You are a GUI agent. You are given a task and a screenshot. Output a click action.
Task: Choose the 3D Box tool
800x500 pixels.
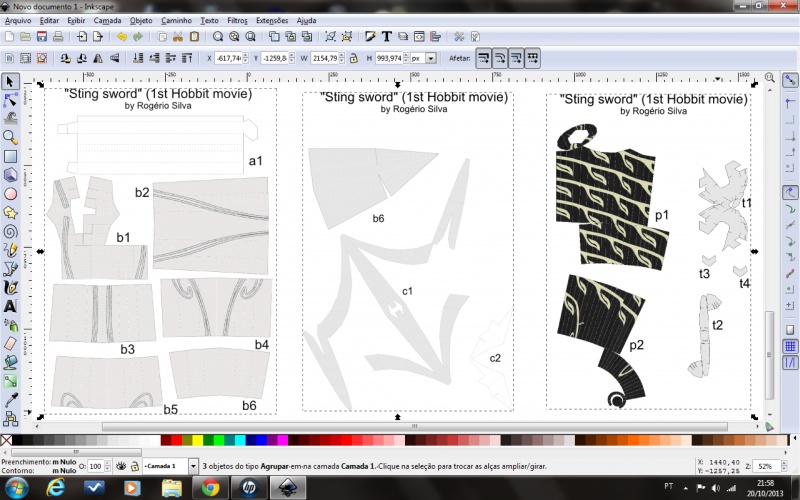coord(10,175)
